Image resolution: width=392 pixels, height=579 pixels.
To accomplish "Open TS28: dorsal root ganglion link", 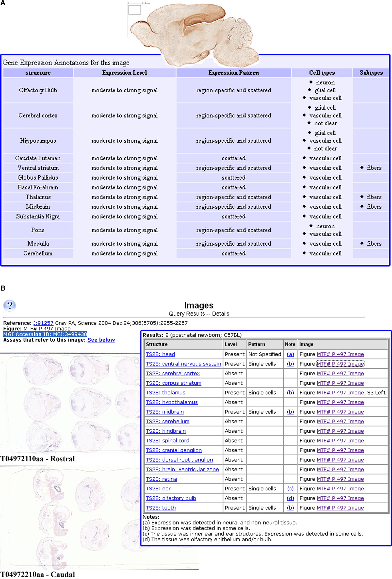I will tap(179, 460).
